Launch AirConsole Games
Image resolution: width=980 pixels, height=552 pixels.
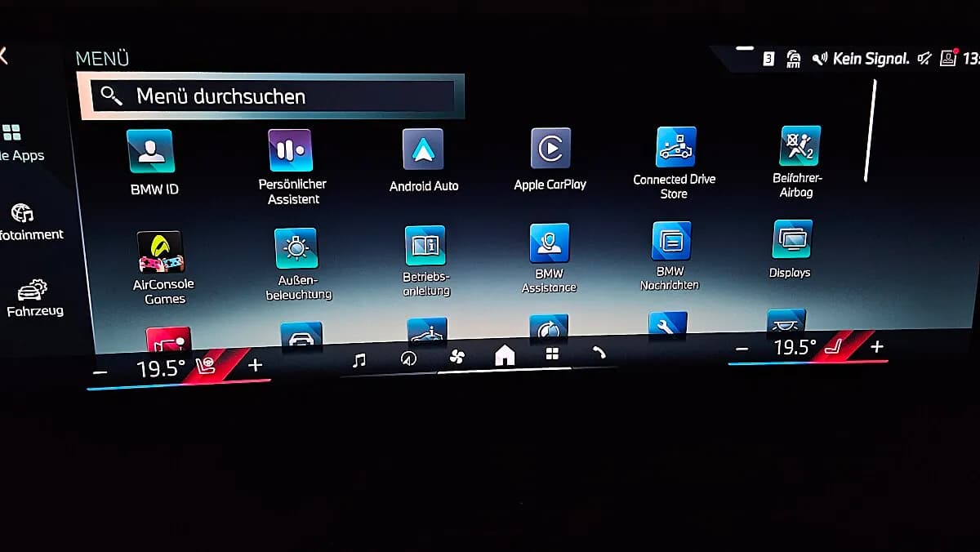163,268
